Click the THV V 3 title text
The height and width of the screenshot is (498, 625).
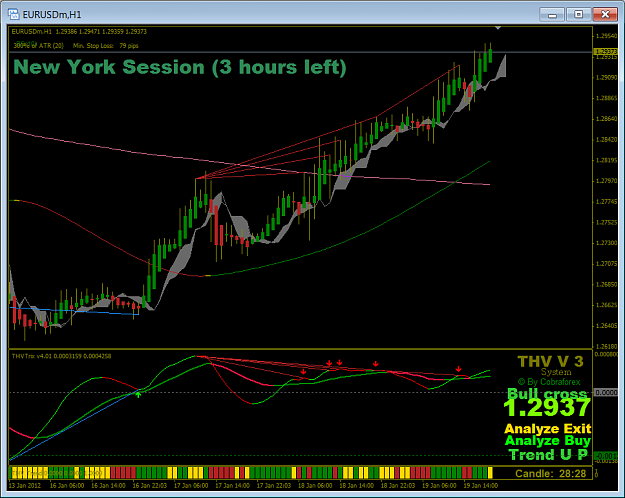(550, 361)
